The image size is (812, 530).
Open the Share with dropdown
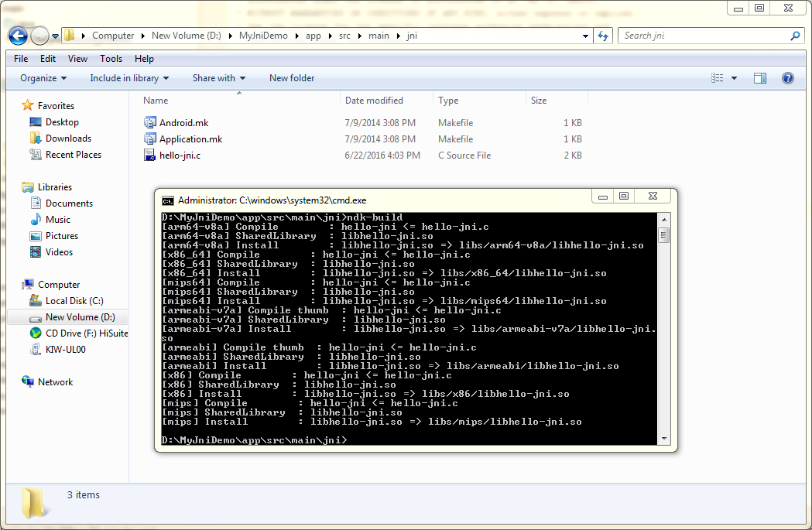[218, 78]
